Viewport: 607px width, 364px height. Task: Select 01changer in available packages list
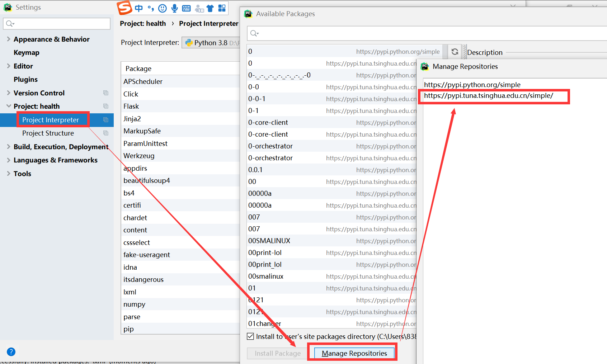click(x=332, y=323)
